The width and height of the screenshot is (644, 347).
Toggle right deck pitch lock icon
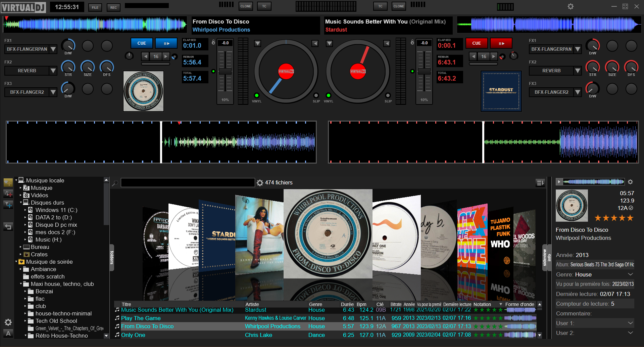412,42
